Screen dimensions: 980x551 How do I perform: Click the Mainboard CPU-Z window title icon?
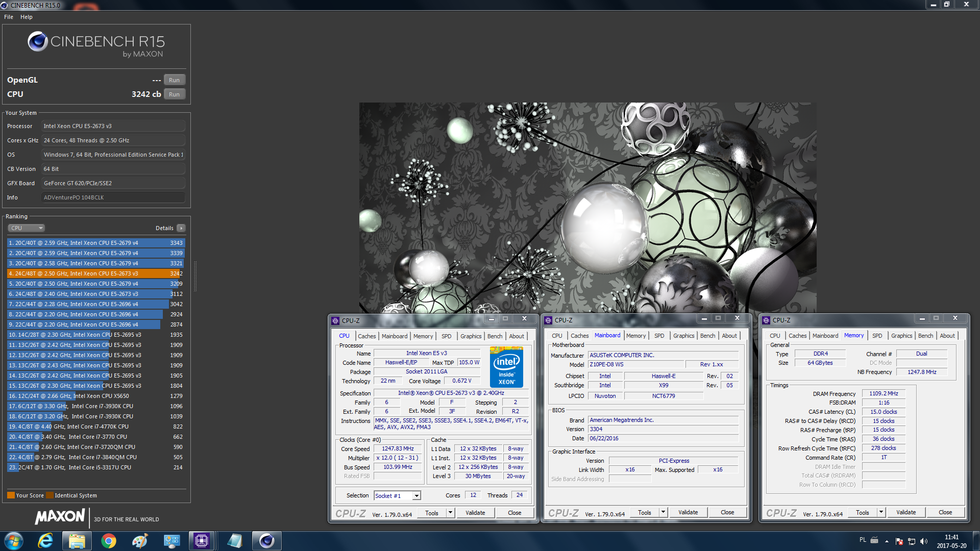coord(548,320)
